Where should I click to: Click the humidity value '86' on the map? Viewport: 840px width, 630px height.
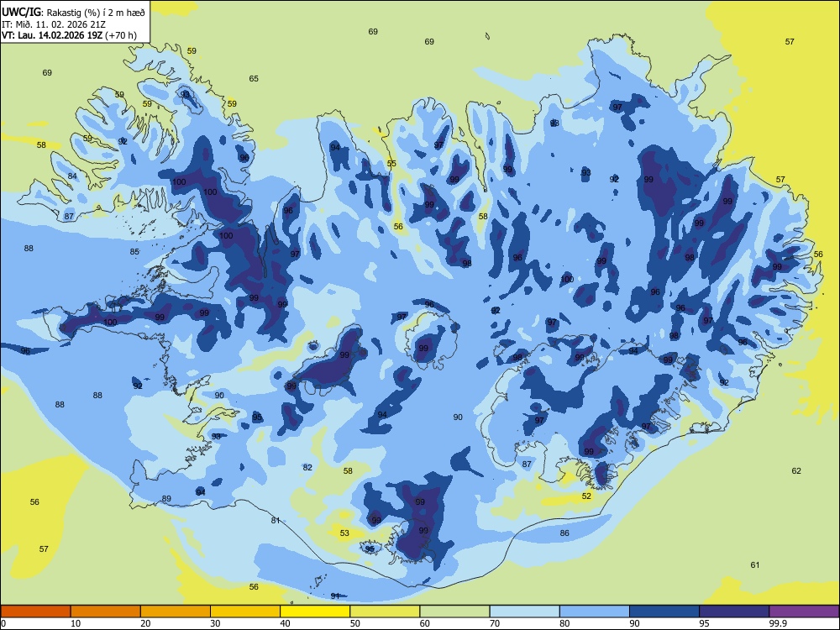[x=564, y=533]
